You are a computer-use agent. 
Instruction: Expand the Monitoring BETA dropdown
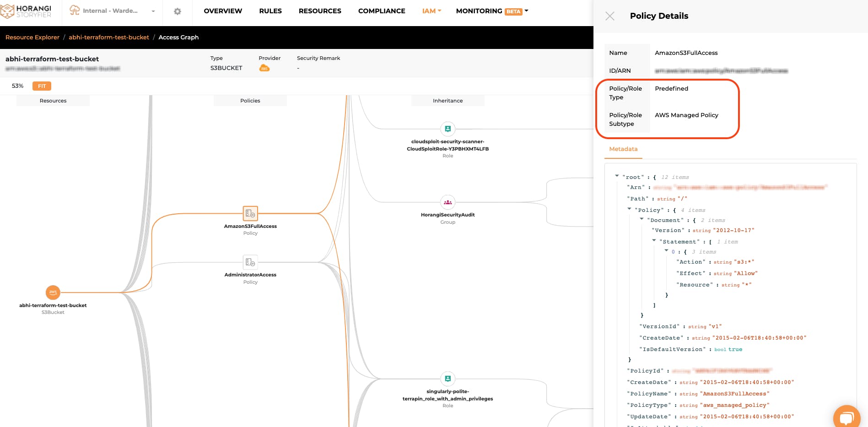pyautogui.click(x=492, y=11)
